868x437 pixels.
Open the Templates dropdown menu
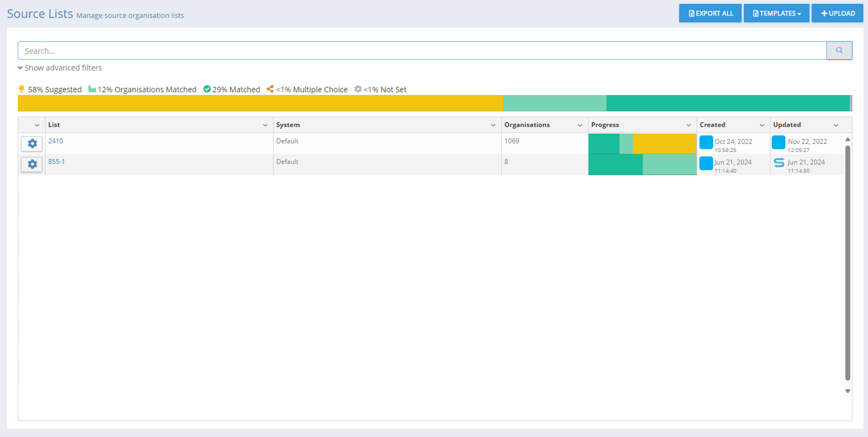tap(776, 13)
